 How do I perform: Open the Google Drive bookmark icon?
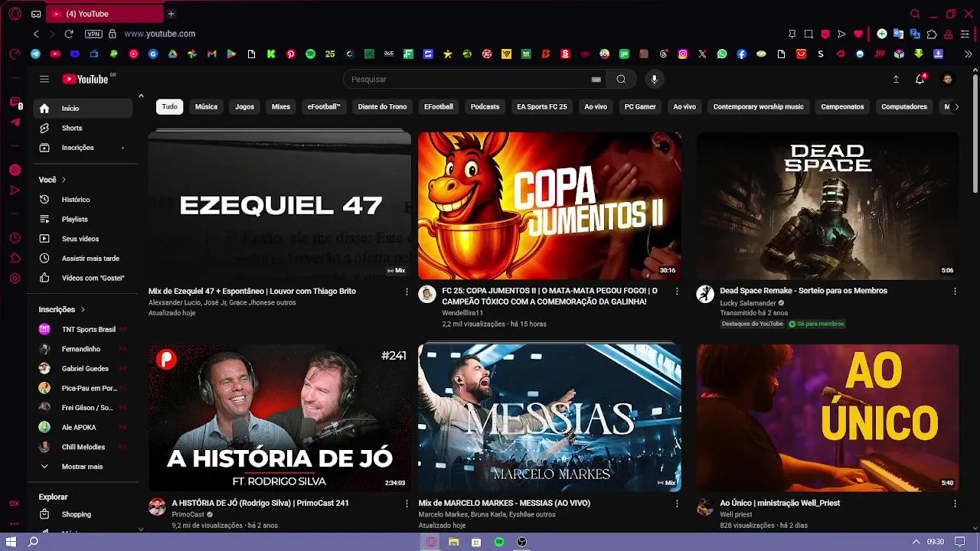click(x=172, y=54)
